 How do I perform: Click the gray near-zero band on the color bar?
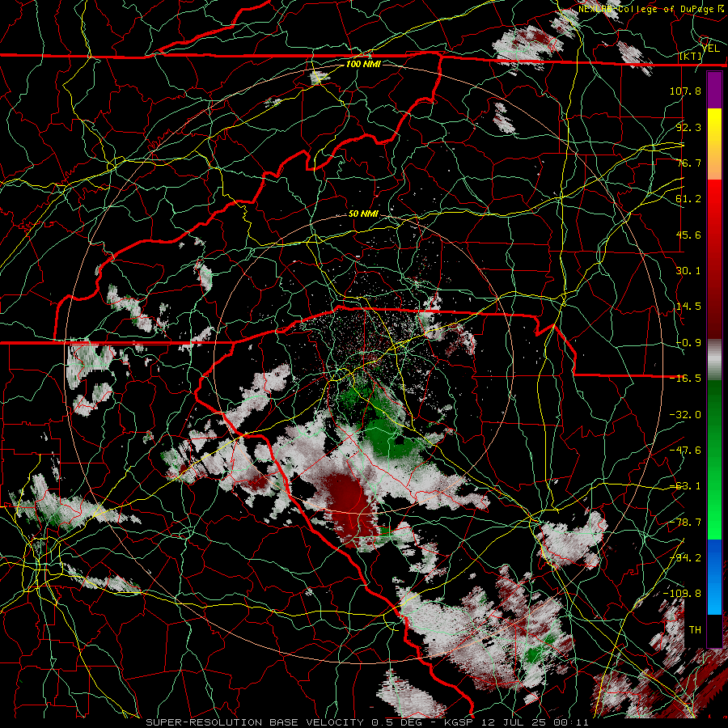click(714, 360)
